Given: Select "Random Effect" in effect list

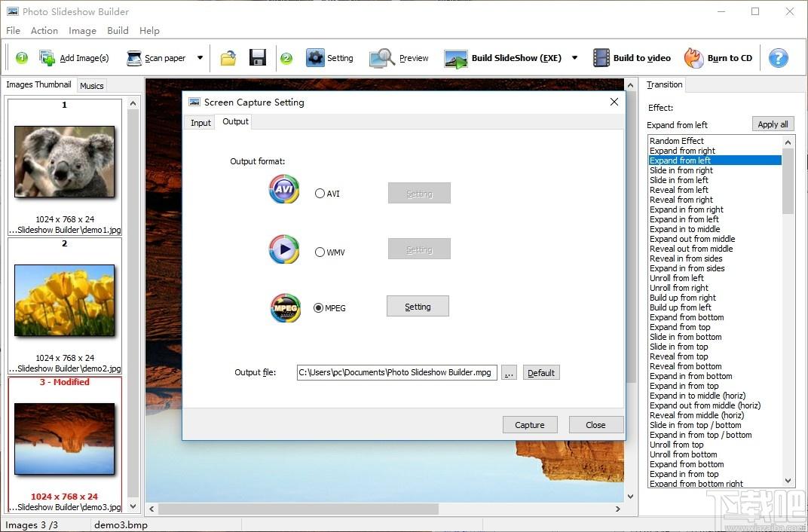Looking at the screenshot, I should [x=715, y=141].
